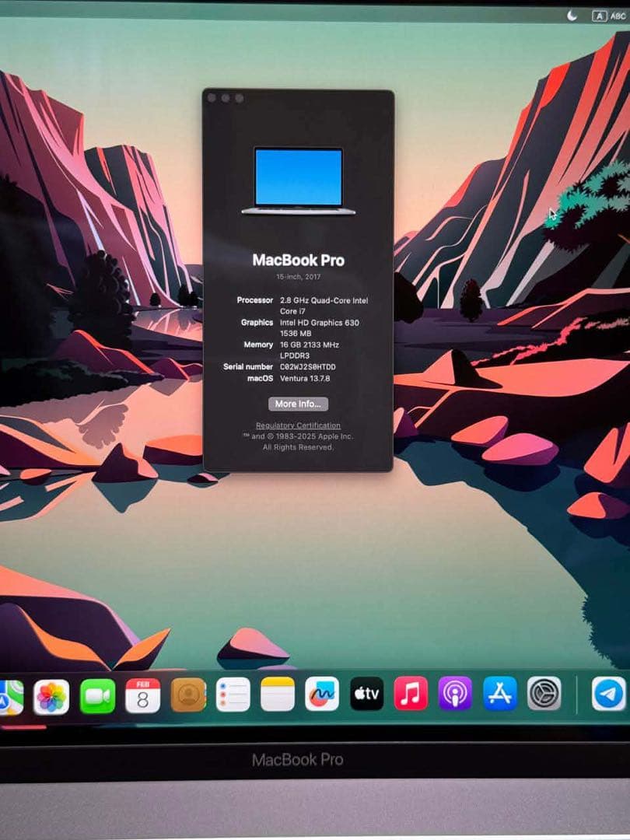Click the More Info button

299,404
